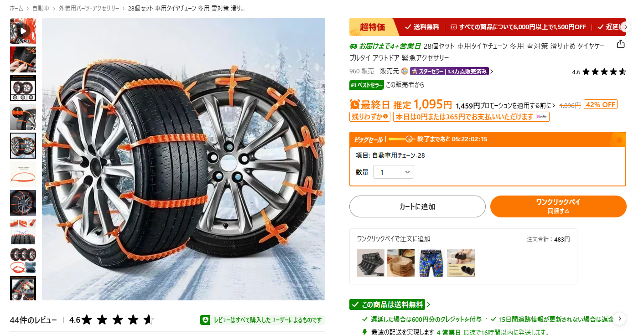Go to ホーム breadcrumb
The height and width of the screenshot is (335, 644).
click(x=16, y=8)
